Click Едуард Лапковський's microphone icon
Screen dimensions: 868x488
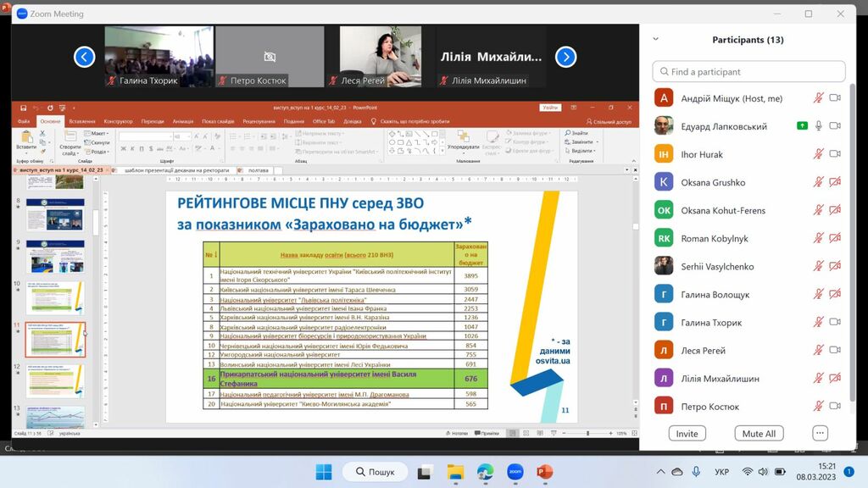coord(818,126)
